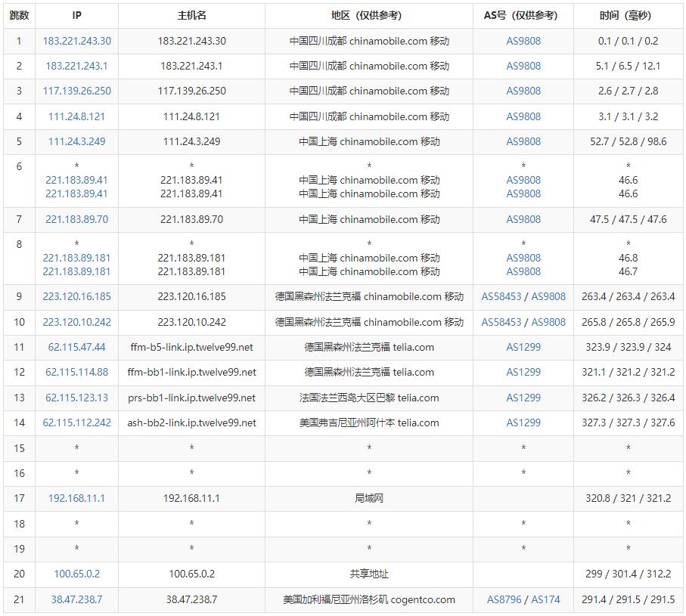Open IP link 223.120.10.242
The width and height of the screenshot is (686, 616).
[x=76, y=322]
